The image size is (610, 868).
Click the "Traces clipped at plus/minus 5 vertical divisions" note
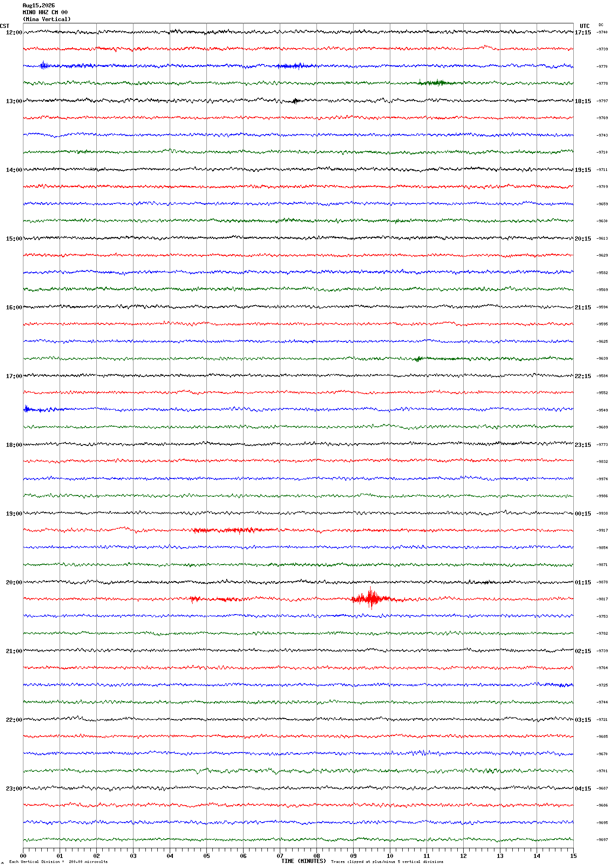click(x=387, y=862)
